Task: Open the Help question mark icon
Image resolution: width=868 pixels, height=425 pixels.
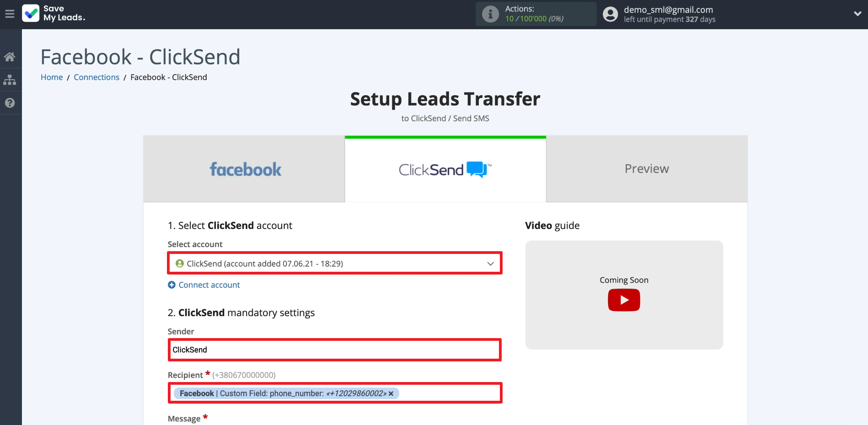Action: (10, 103)
